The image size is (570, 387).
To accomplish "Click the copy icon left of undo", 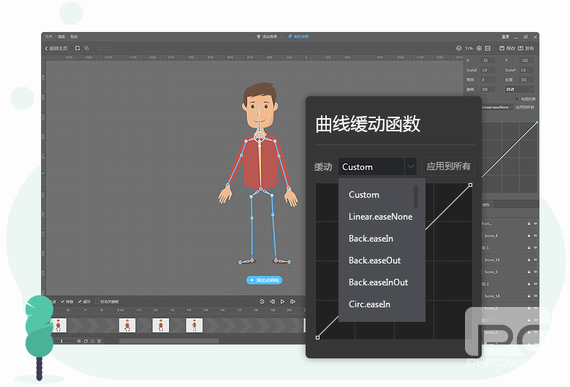I will pos(87,48).
